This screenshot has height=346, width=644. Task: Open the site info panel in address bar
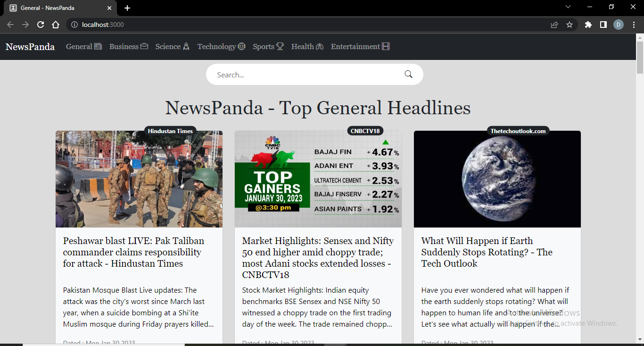point(75,25)
